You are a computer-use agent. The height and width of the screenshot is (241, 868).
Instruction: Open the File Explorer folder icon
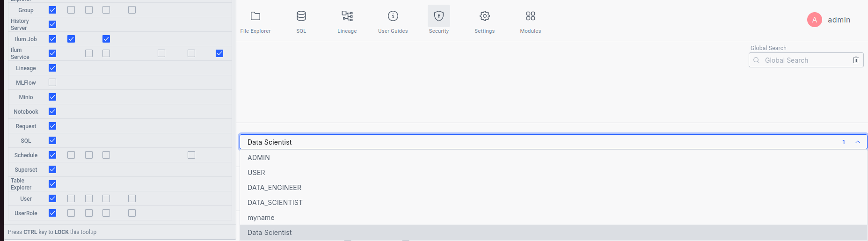click(255, 16)
